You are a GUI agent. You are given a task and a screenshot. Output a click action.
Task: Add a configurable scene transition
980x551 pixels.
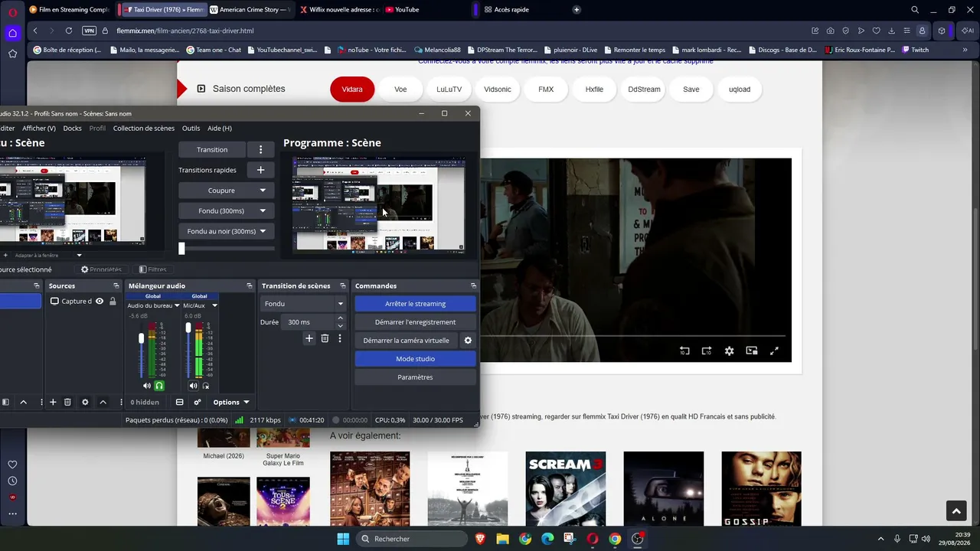coord(309,338)
